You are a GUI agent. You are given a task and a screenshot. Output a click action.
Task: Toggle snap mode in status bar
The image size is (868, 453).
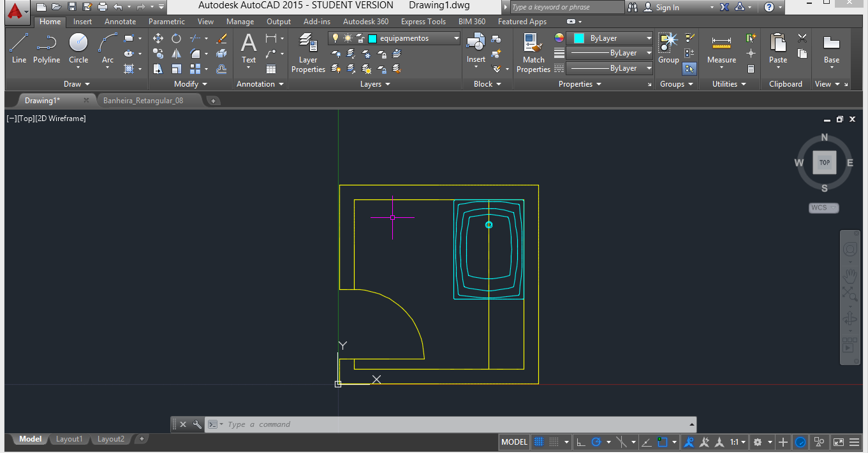coord(554,442)
